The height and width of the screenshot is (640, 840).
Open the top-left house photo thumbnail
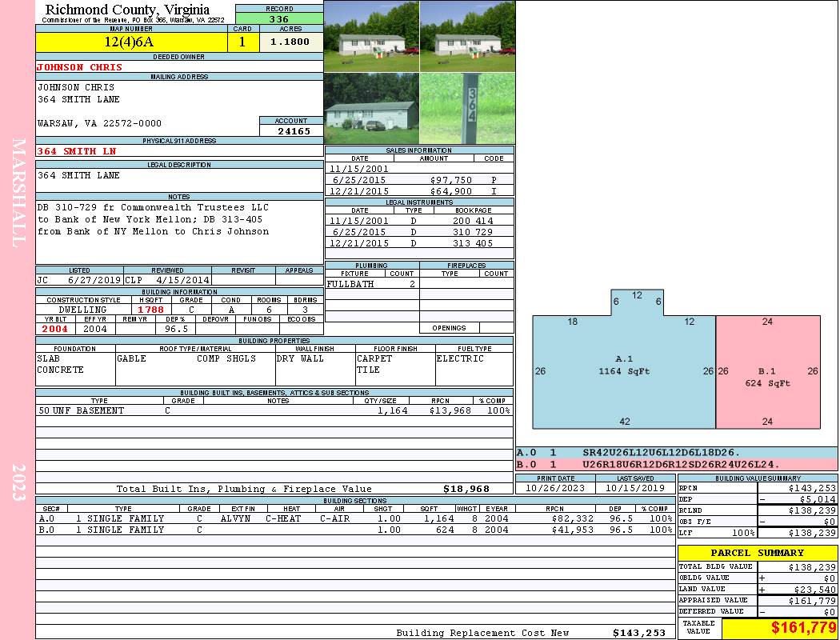pyautogui.click(x=371, y=37)
